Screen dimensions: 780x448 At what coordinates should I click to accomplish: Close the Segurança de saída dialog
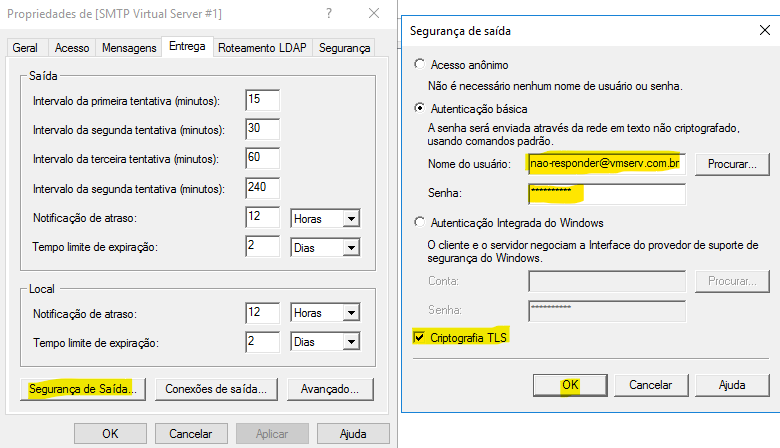(x=765, y=30)
